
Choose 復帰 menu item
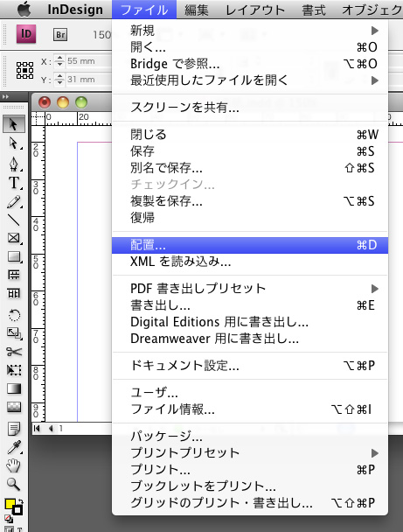click(x=250, y=218)
